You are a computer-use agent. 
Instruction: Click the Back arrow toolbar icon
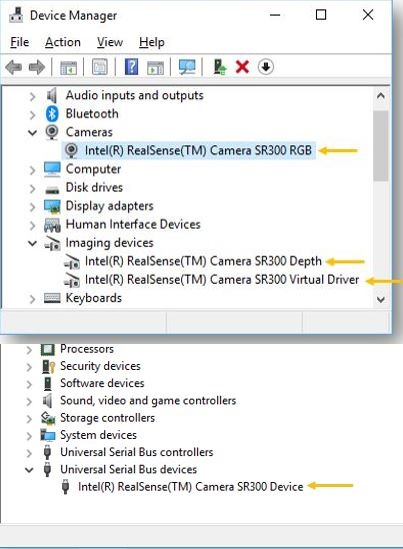tap(14, 67)
